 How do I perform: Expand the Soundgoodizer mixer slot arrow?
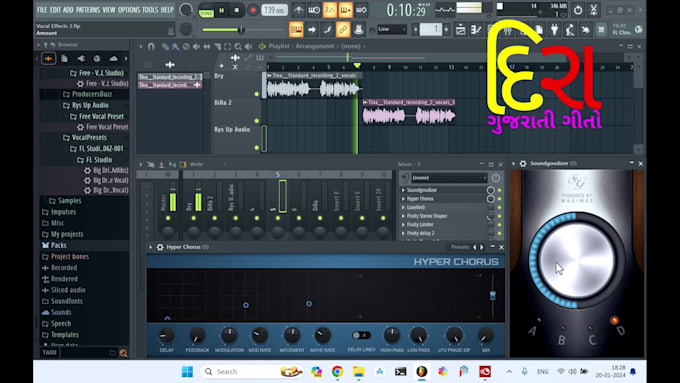tap(403, 190)
